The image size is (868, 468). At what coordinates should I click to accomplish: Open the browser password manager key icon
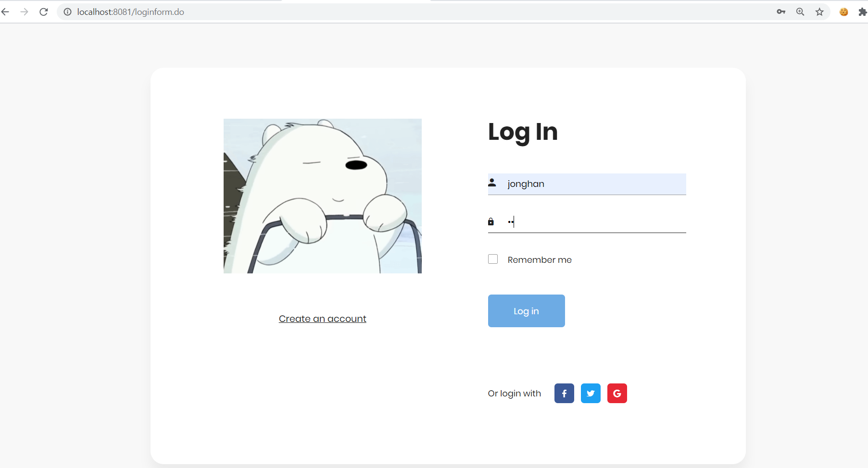pyautogui.click(x=780, y=12)
